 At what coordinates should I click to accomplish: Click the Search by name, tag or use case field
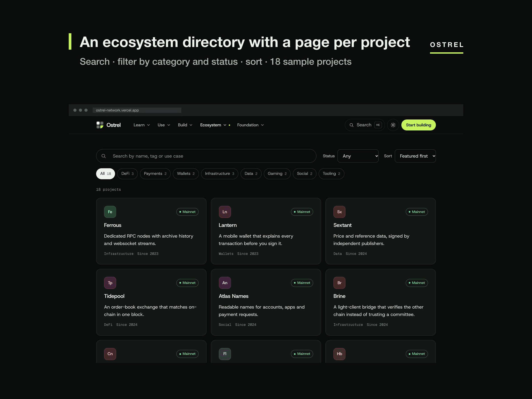tap(206, 156)
